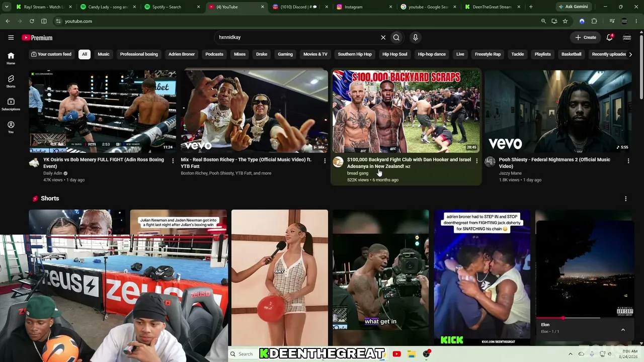Screen dimensions: 644x362
Task: Show hidden system tray icons
Action: coord(570,354)
